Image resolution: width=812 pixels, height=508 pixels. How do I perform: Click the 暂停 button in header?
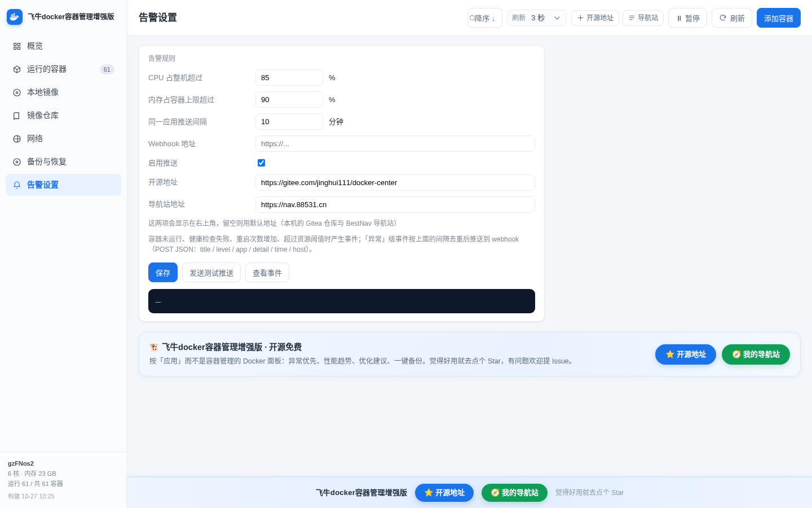pyautogui.click(x=687, y=18)
